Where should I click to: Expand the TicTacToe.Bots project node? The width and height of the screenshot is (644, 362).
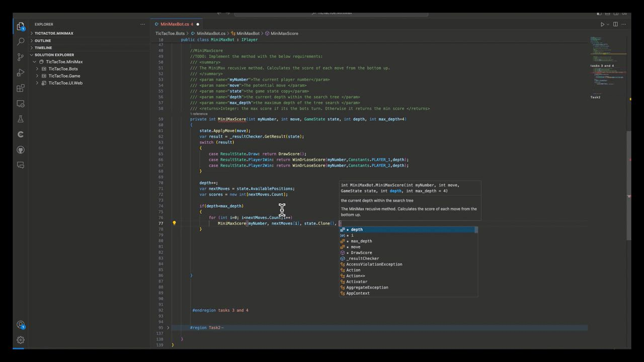pyautogui.click(x=37, y=69)
